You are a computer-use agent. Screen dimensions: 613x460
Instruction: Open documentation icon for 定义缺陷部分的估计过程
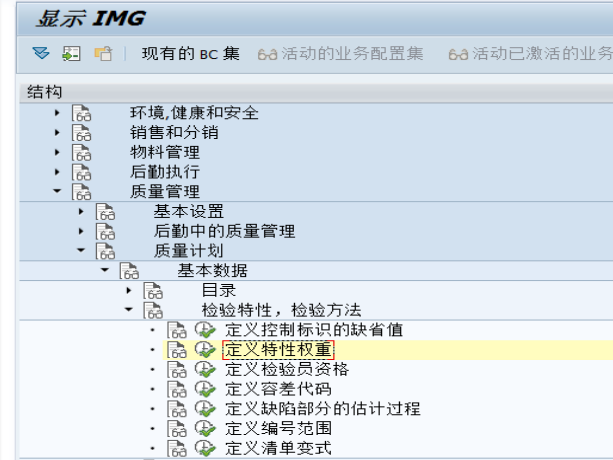[x=177, y=409]
